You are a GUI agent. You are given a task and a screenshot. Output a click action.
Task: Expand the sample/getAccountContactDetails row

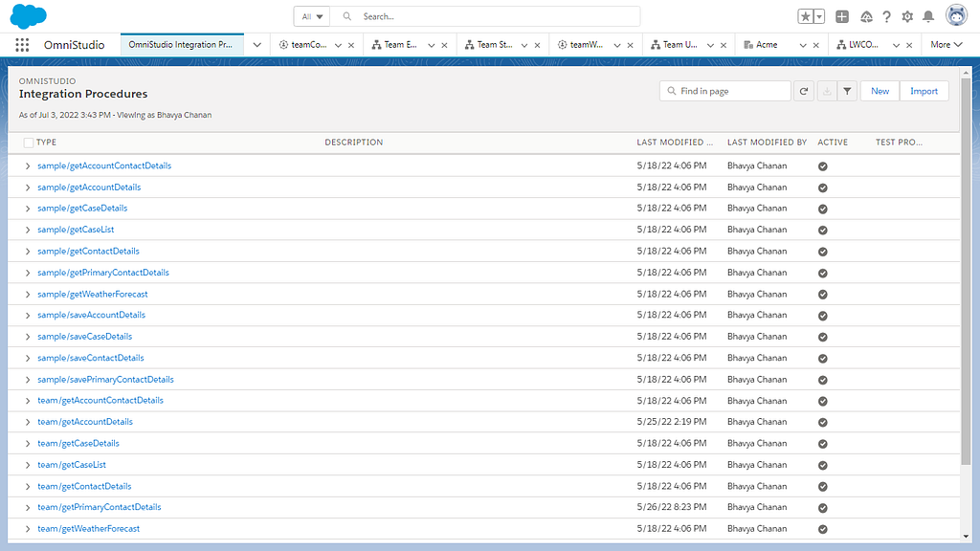(28, 166)
